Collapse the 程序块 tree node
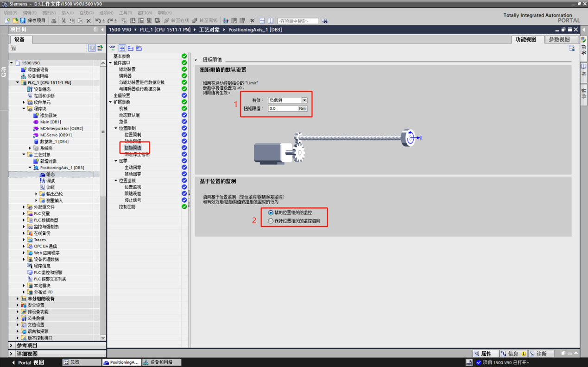This screenshot has height=367, width=588. click(24, 109)
